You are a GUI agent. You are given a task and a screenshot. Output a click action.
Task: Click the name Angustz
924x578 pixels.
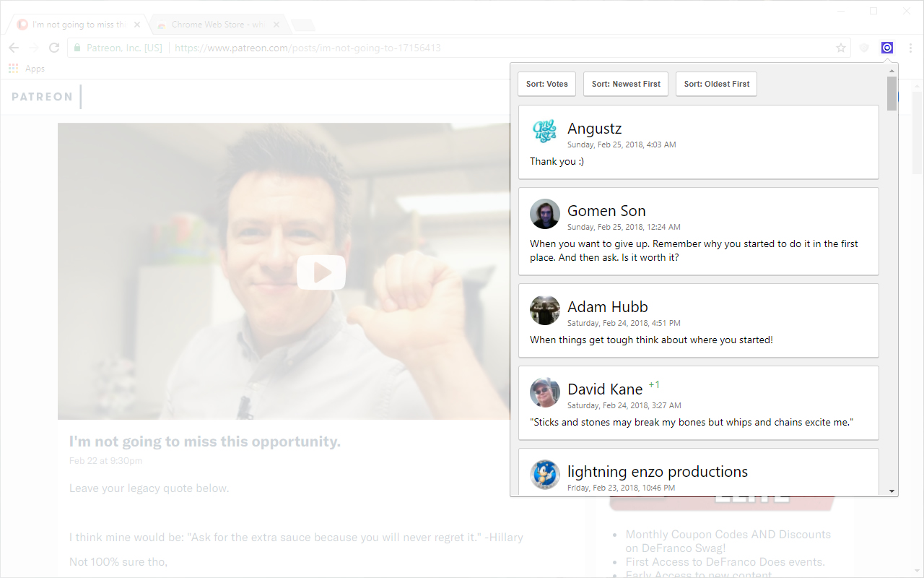coord(594,129)
